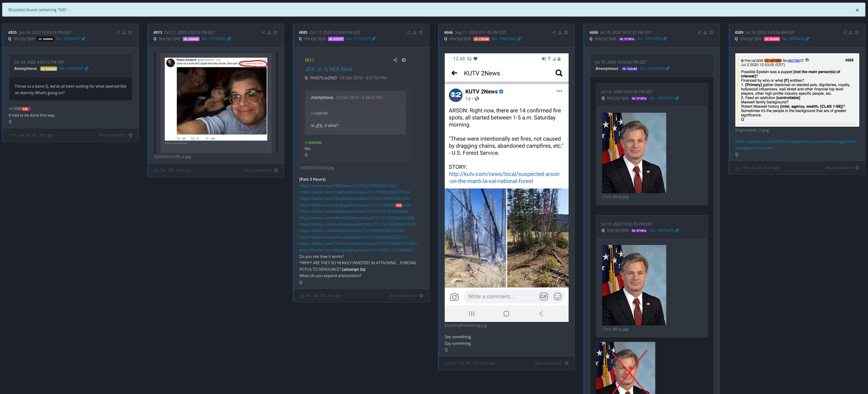The image size is (868, 394).
Task: Click ID badge c35348 on post 4666
Action: 481,39
